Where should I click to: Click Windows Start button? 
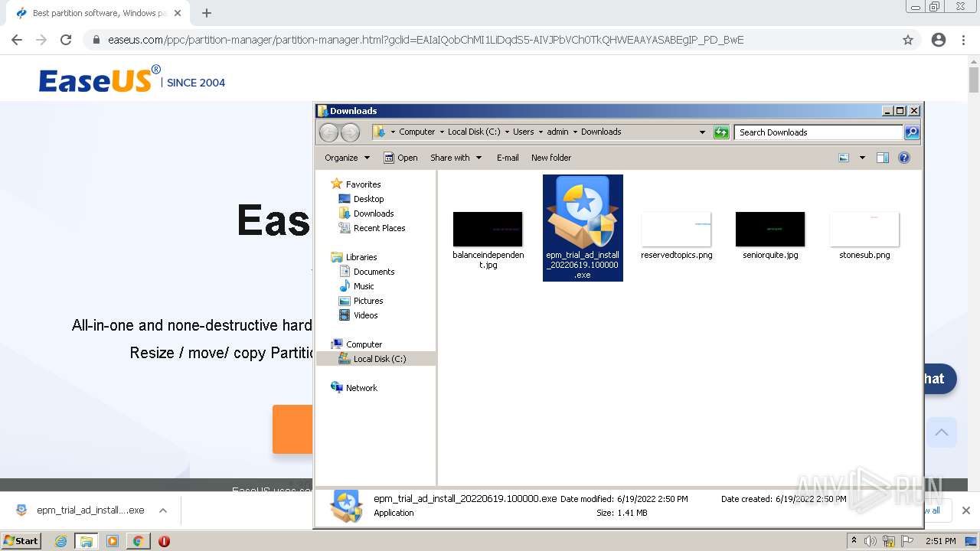[x=21, y=540]
